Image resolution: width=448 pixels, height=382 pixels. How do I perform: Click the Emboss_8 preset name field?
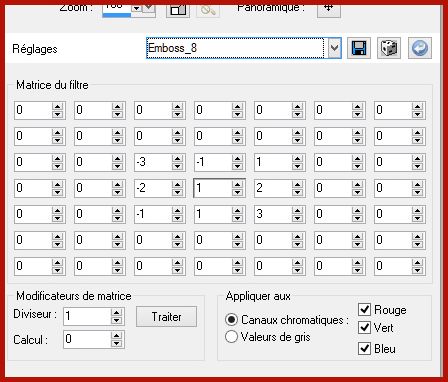[x=235, y=48]
